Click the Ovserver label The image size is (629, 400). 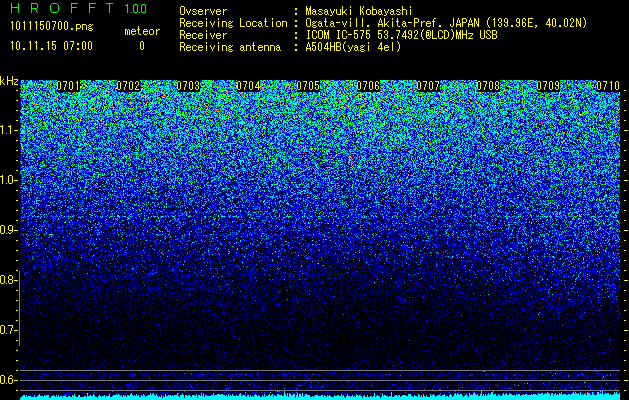pyautogui.click(x=203, y=11)
